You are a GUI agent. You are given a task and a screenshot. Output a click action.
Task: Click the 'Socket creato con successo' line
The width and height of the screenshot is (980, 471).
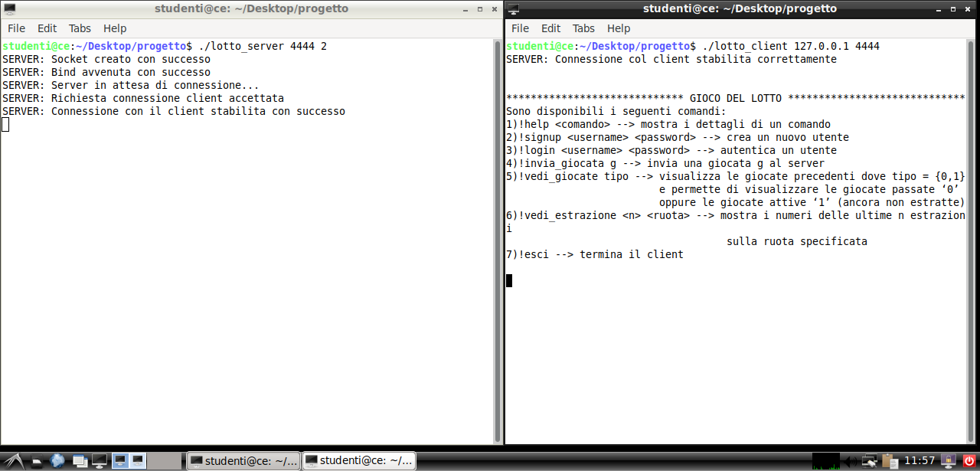point(106,59)
